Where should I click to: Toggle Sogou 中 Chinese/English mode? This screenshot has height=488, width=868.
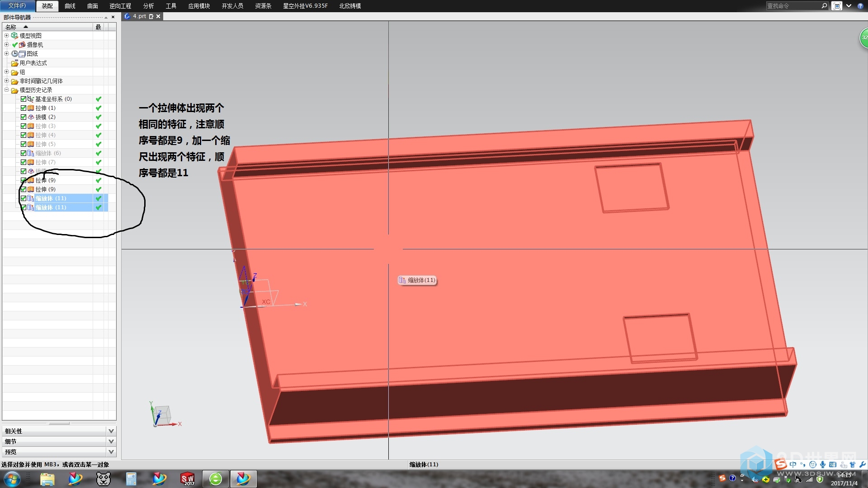[x=793, y=465]
